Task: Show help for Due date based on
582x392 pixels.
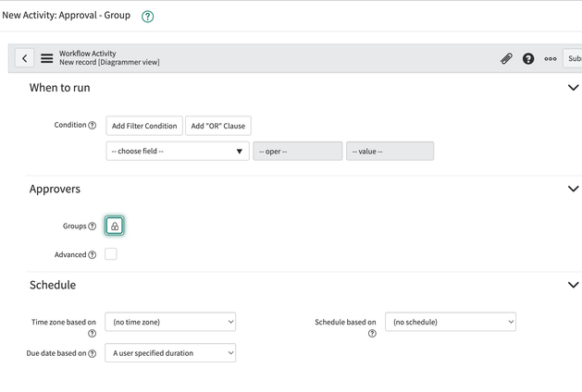Action: 92,353
